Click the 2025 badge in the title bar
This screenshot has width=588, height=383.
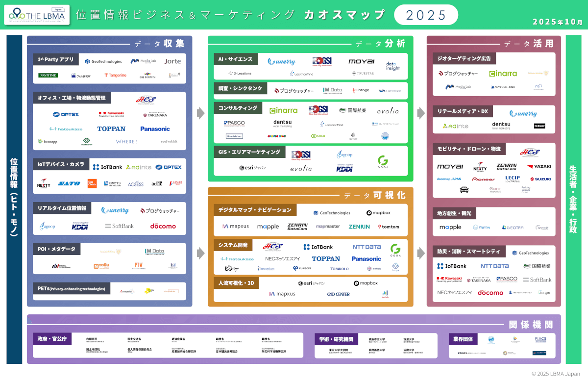(426, 15)
